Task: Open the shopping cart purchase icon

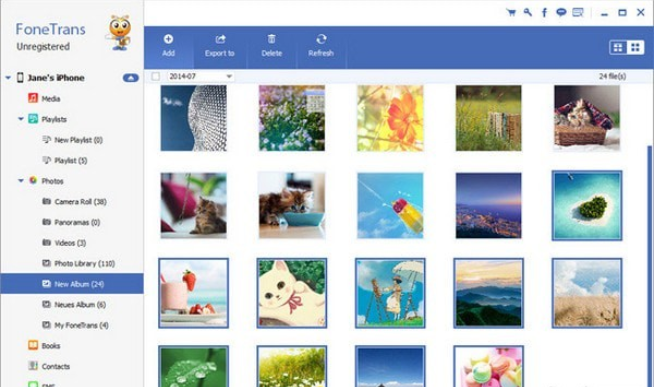Action: coord(511,12)
